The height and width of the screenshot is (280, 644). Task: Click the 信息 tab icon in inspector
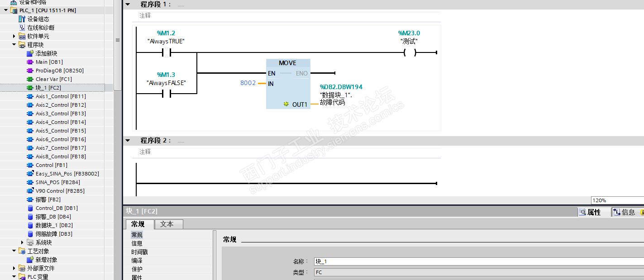pos(617,212)
